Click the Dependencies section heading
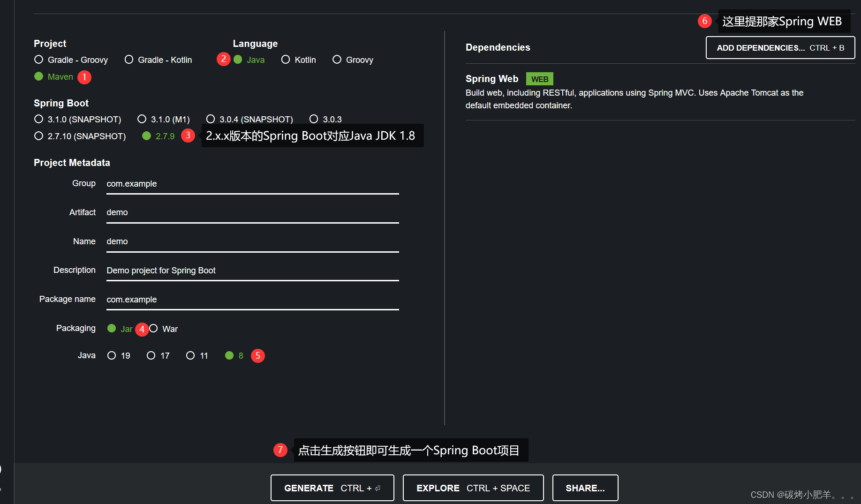The height and width of the screenshot is (504, 861). coord(498,47)
